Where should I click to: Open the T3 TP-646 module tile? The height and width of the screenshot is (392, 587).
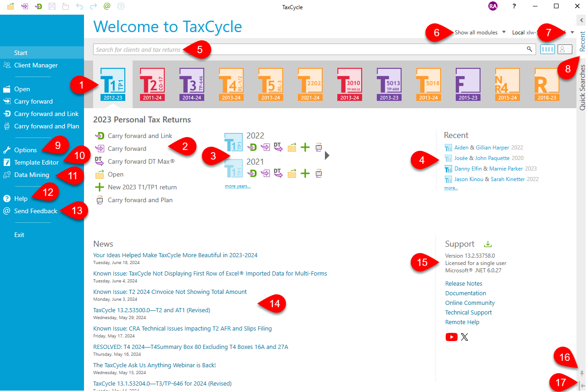point(191,84)
